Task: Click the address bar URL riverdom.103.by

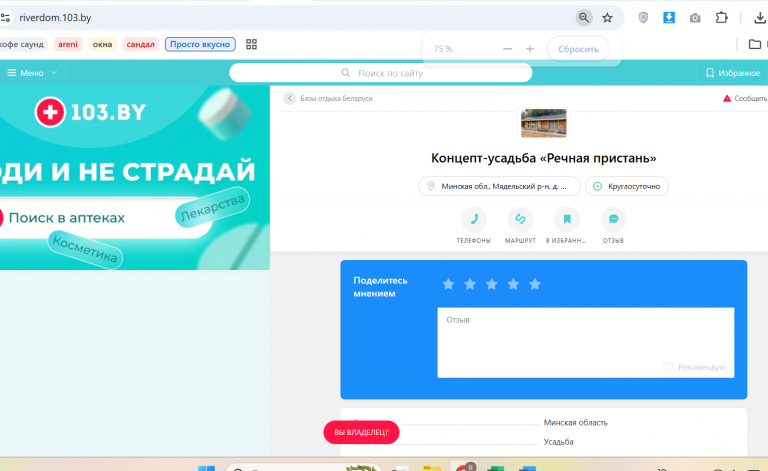Action: pyautogui.click(x=55, y=18)
